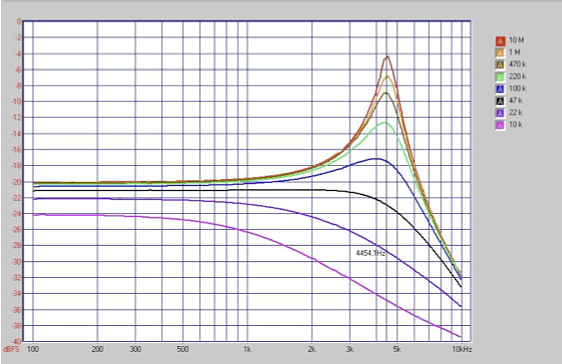
Task: Click the 4454.1Hz cursor readout
Action: [x=371, y=253]
